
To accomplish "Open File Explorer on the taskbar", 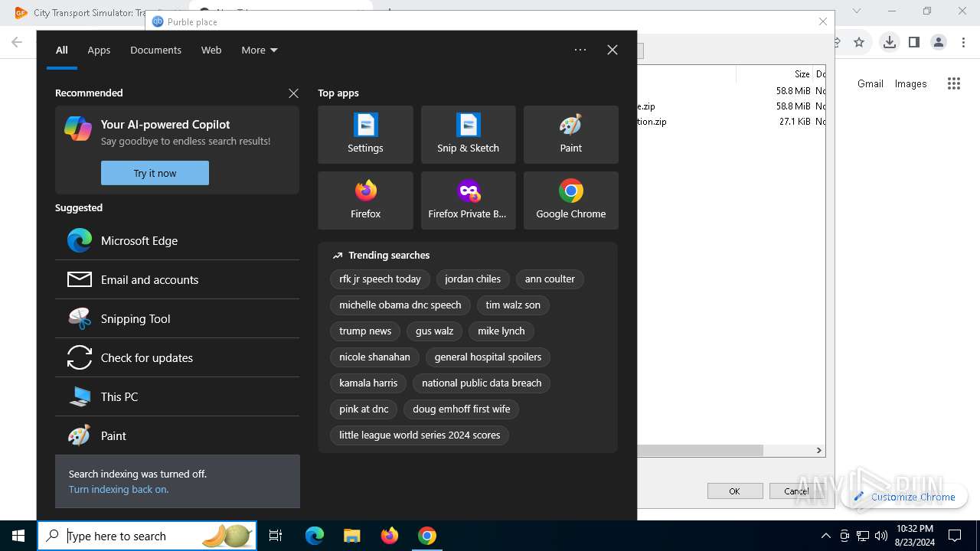I will 351,536.
